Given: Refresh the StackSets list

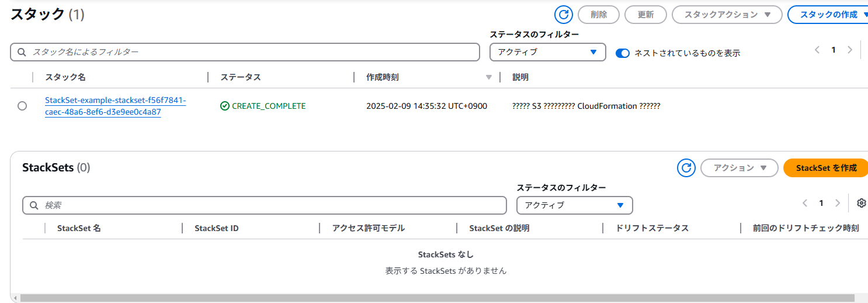Looking at the screenshot, I should pyautogui.click(x=686, y=168).
